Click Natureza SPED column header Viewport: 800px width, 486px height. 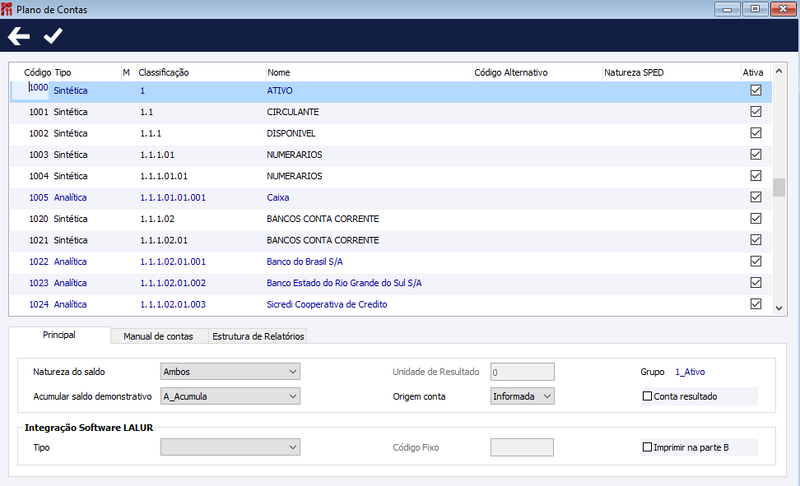coord(634,72)
